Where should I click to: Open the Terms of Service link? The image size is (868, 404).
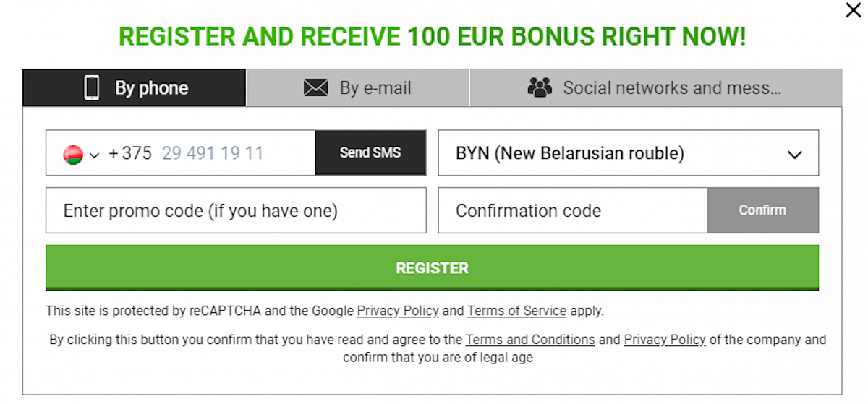click(516, 311)
